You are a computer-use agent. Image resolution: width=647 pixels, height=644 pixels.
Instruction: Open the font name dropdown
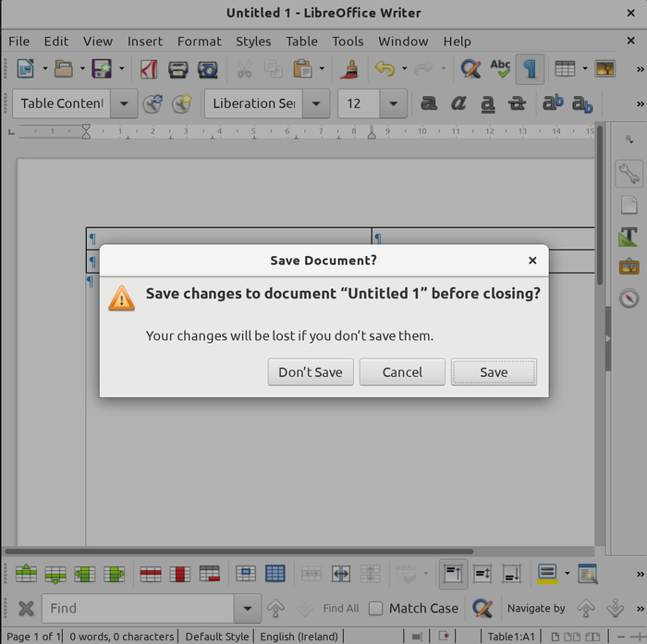point(316,103)
